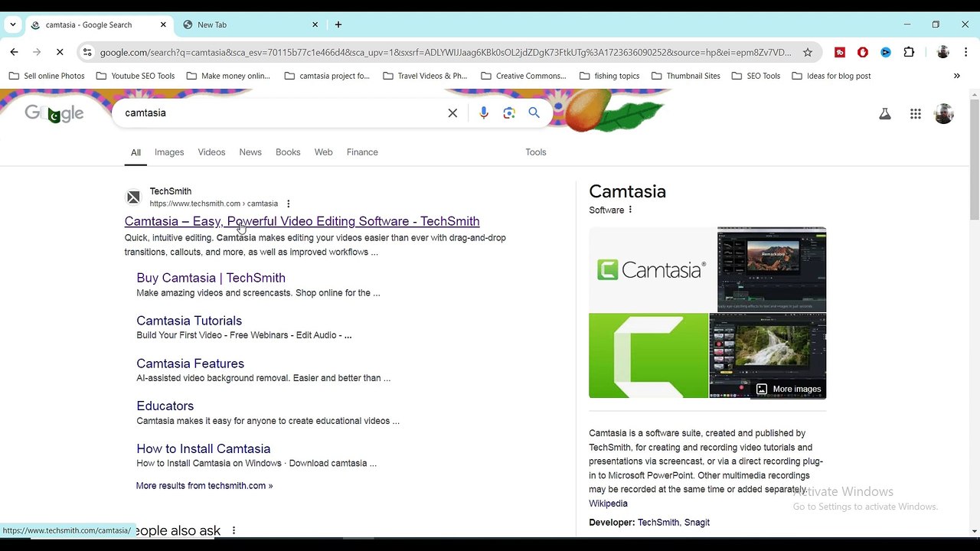Open the tab search dropdown arrow

[12, 24]
